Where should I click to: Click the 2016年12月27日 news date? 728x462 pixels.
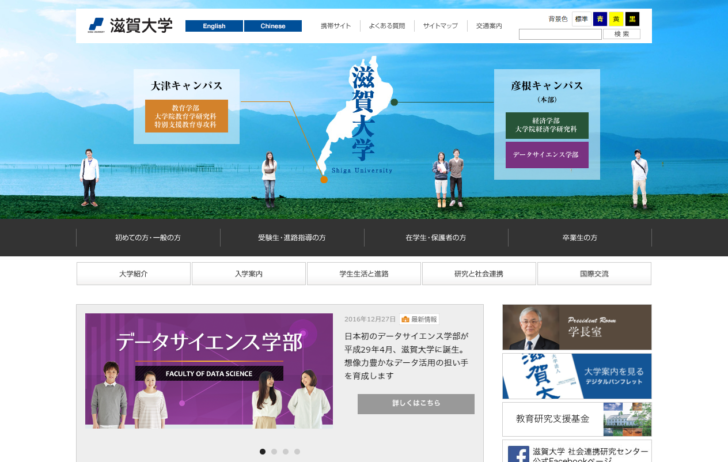tap(370, 319)
